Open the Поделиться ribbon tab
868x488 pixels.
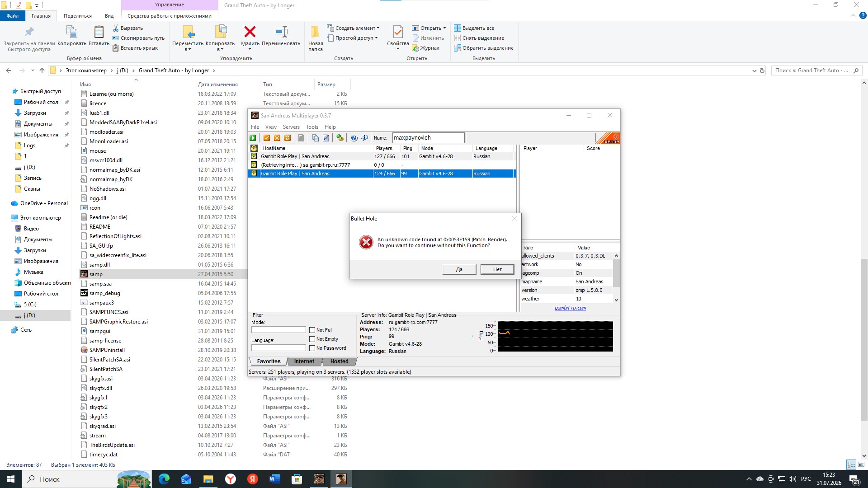78,16
